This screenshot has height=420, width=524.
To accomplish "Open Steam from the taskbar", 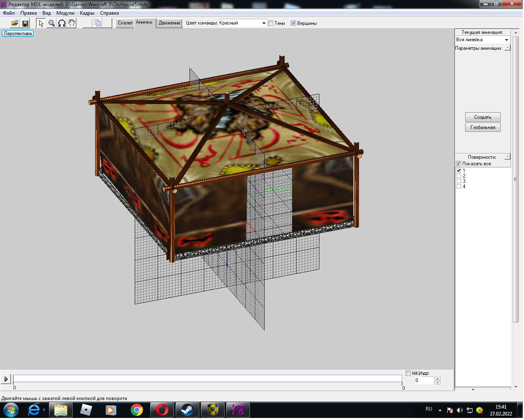I will click(187, 410).
